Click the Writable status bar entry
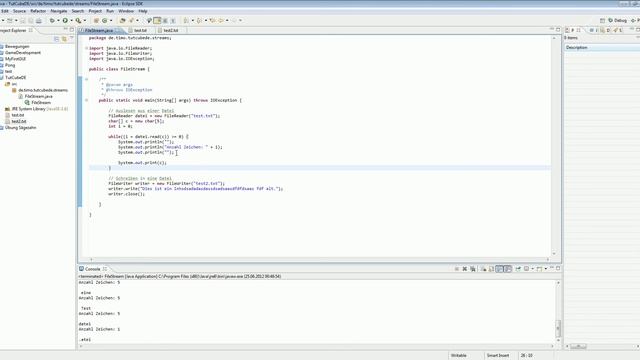Screen dimensions: 640x360 (458, 356)
